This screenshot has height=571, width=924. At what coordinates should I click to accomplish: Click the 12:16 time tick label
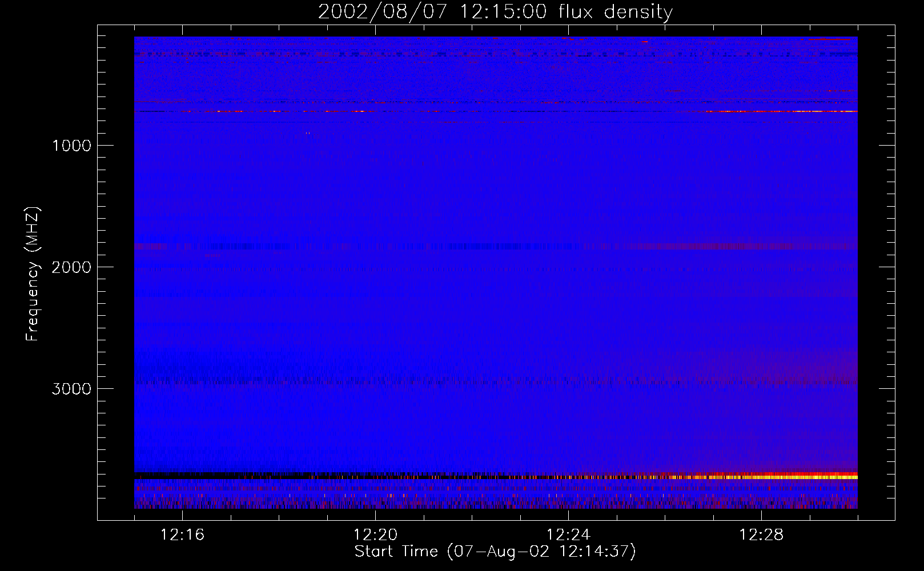coord(182,535)
